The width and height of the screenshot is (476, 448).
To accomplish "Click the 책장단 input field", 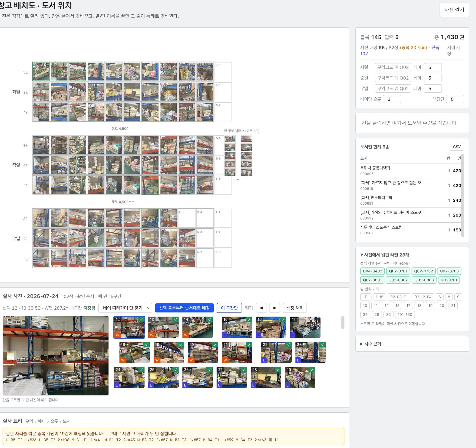I will (x=455, y=99).
